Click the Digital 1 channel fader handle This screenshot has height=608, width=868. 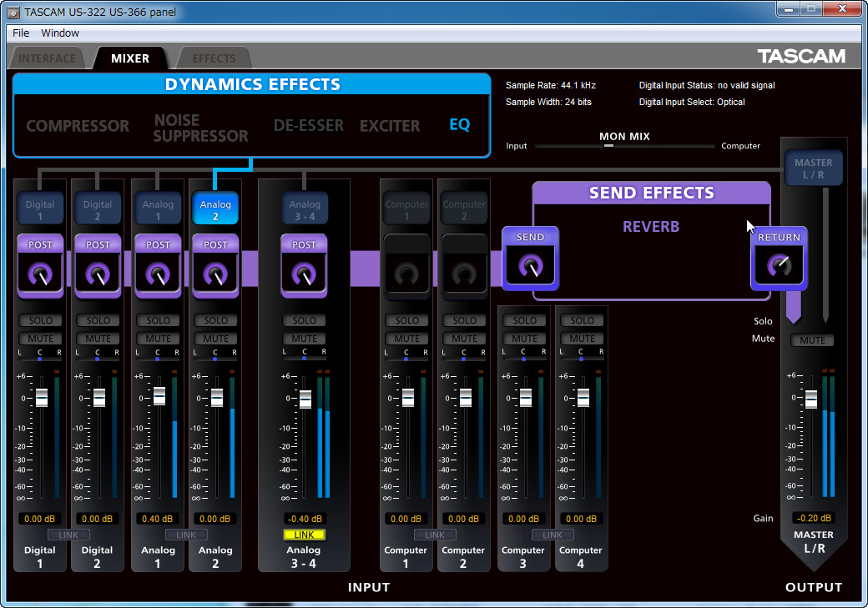tap(42, 398)
